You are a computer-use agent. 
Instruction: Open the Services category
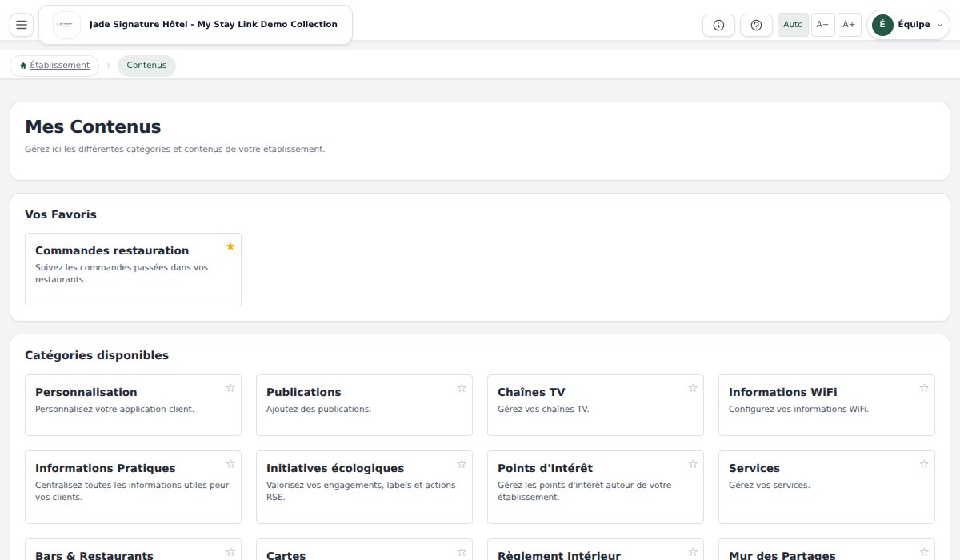click(826, 487)
